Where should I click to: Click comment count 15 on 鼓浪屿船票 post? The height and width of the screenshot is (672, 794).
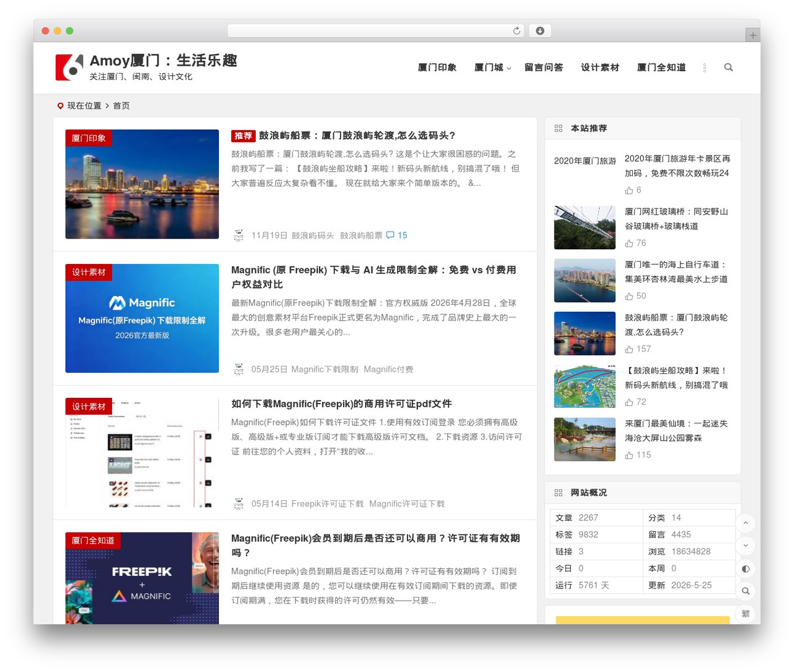[397, 236]
